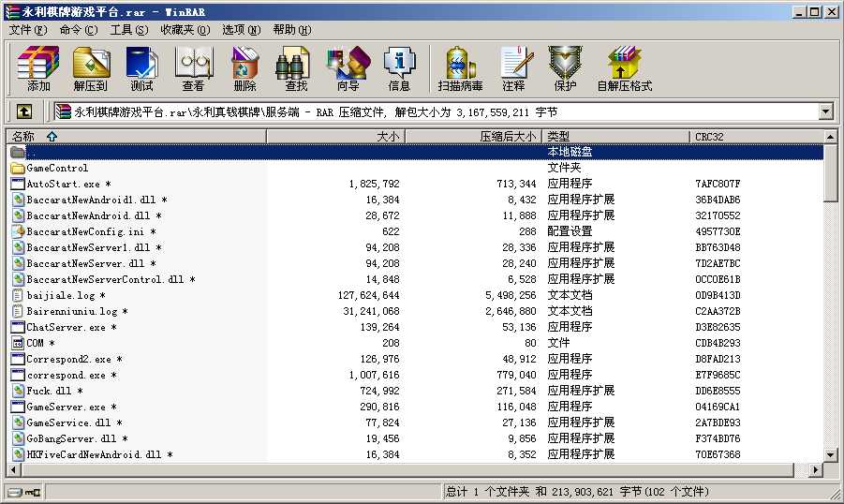Select the GoBangServer.dll file icon
This screenshot has height=504, width=844.
(x=18, y=438)
